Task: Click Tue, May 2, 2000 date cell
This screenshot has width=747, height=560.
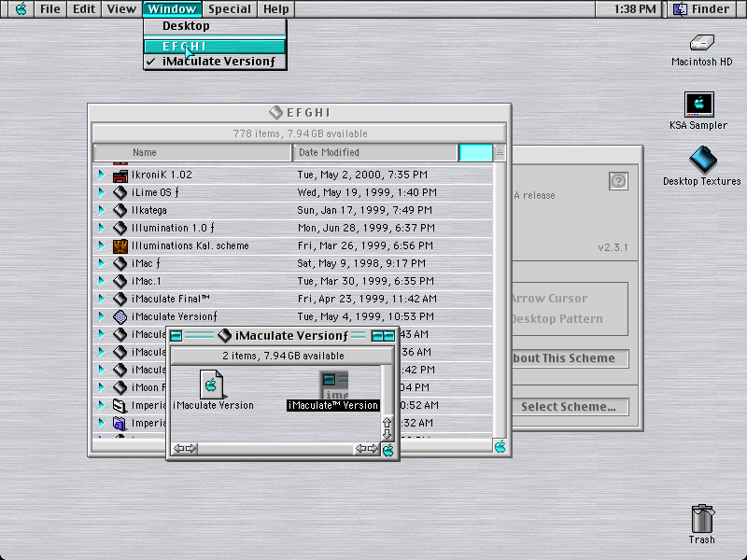Action: (x=362, y=175)
